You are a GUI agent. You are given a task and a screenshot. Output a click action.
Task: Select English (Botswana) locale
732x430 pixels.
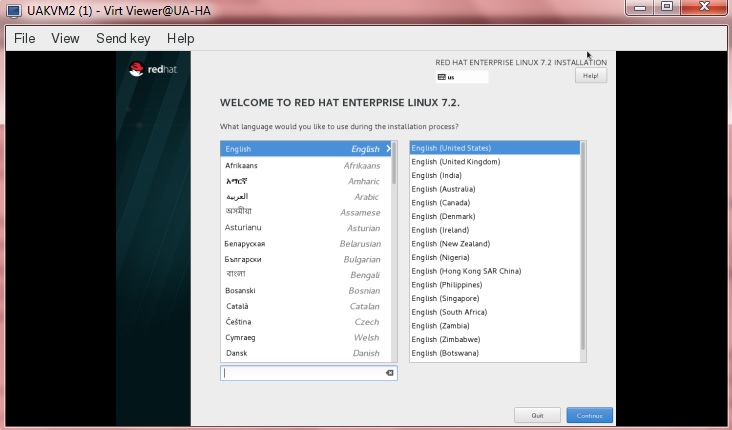(495, 353)
